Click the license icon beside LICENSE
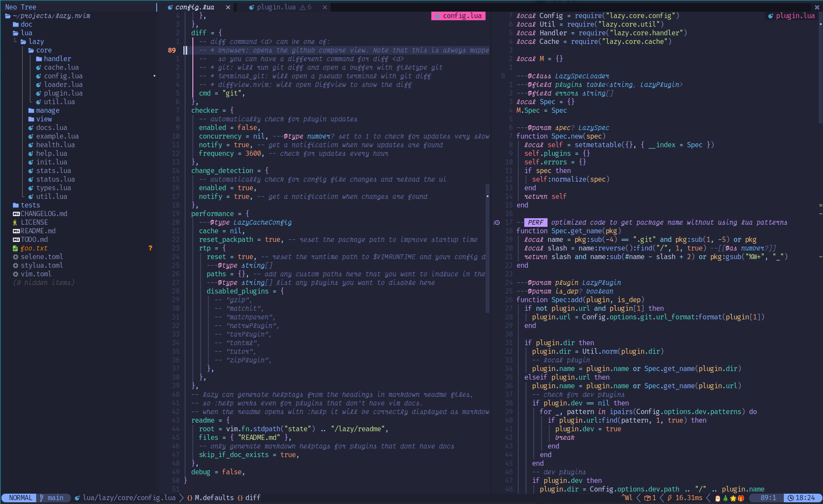 click(15, 223)
